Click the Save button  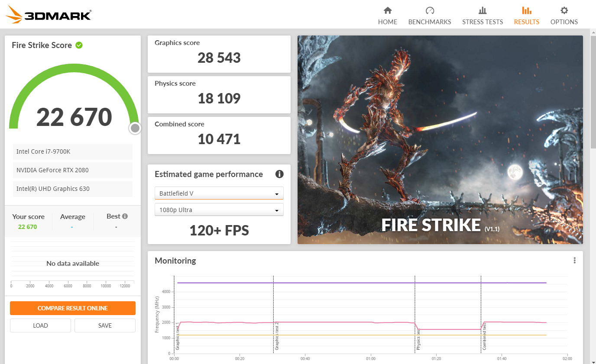105,325
